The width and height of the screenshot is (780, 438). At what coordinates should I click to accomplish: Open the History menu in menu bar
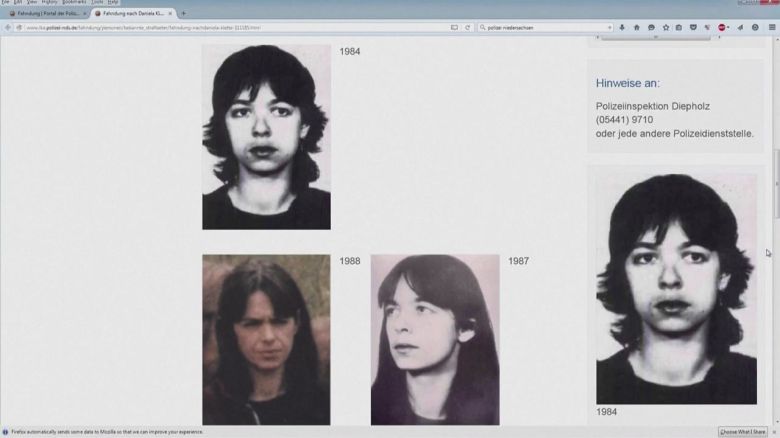coord(49,3)
